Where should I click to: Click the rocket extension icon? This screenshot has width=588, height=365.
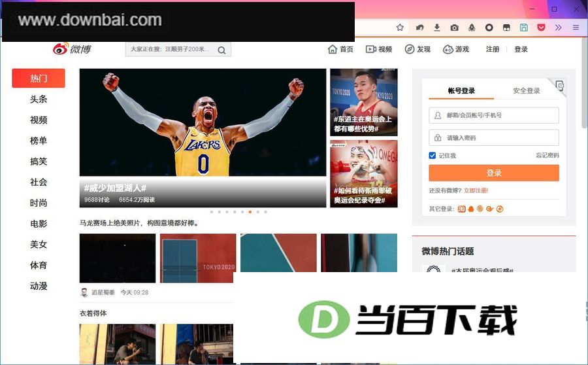(472, 27)
